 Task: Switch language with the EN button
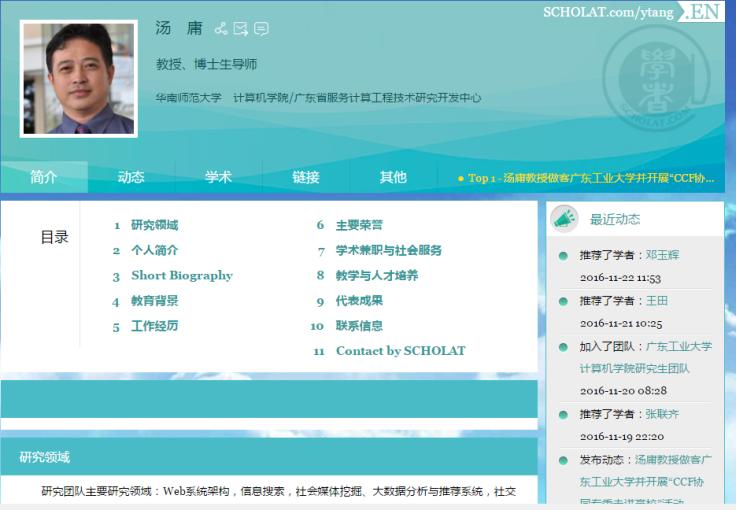(x=703, y=12)
